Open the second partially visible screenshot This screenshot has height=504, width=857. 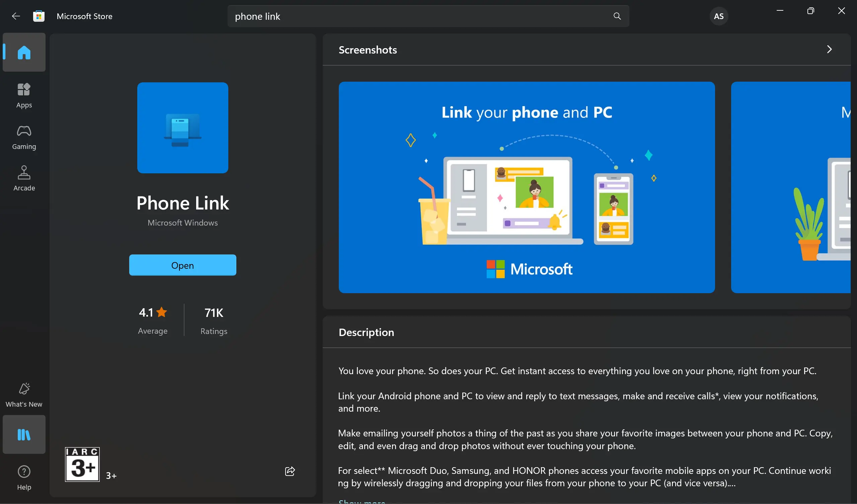[791, 187]
